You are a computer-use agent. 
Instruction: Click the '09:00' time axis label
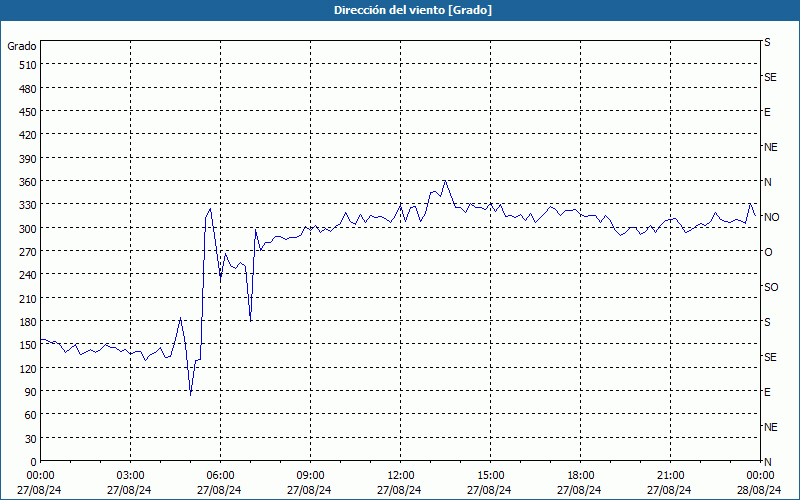pyautogui.click(x=310, y=476)
